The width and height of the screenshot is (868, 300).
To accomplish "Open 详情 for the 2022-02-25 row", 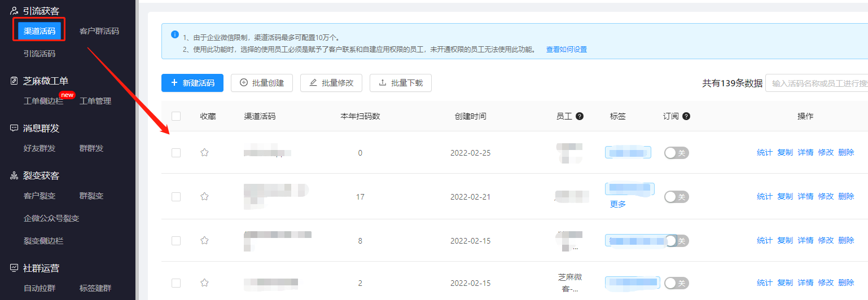I will point(805,152).
